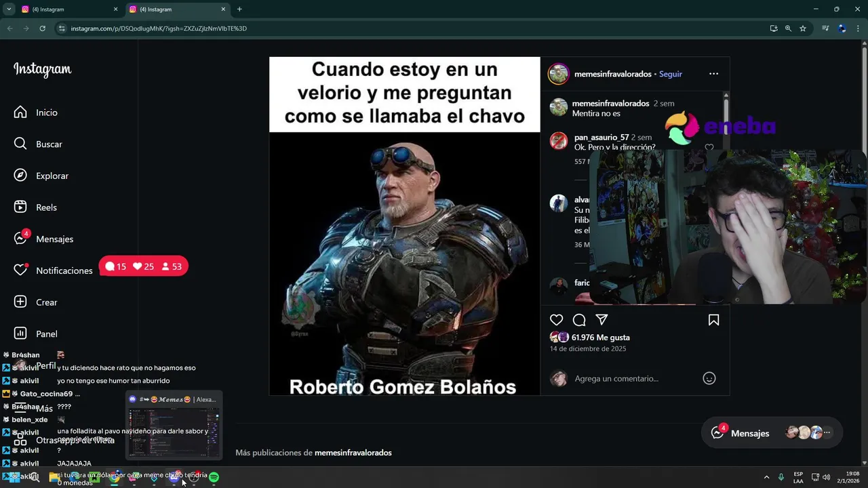Go back in browser history
The height and width of the screenshot is (488, 868).
pos(9,28)
